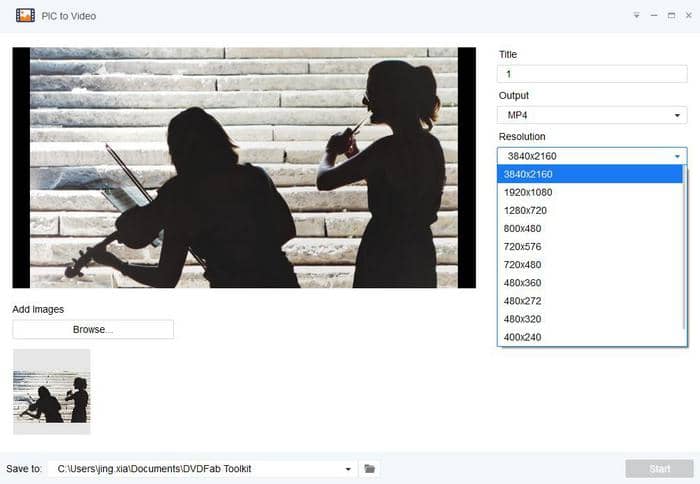Select the added image thumbnail
This screenshot has width=700, height=484.
point(52,392)
